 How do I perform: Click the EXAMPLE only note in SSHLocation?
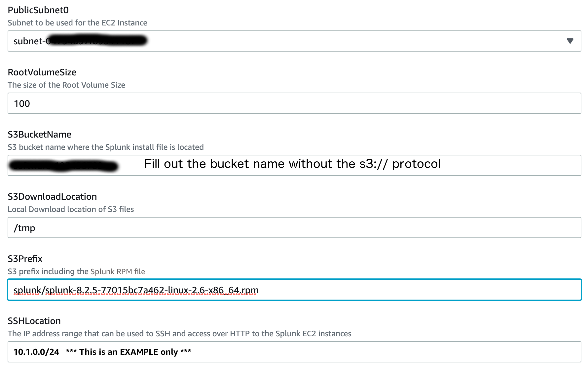coord(128,352)
